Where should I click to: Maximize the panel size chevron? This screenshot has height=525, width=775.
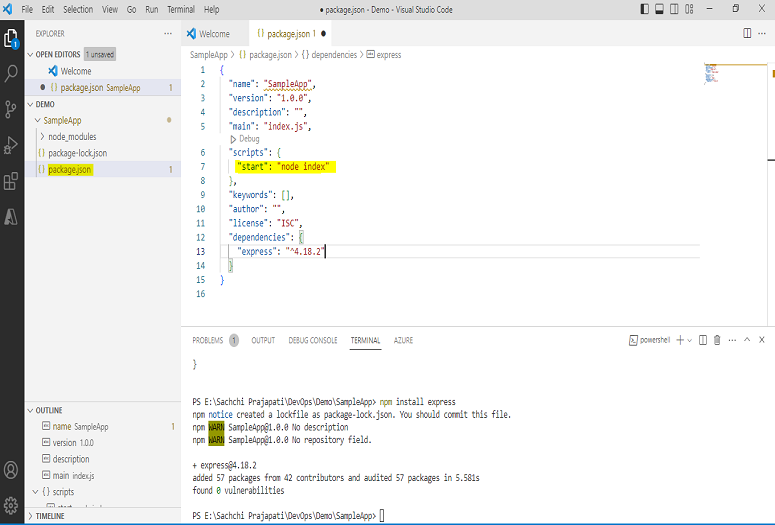(x=747, y=340)
